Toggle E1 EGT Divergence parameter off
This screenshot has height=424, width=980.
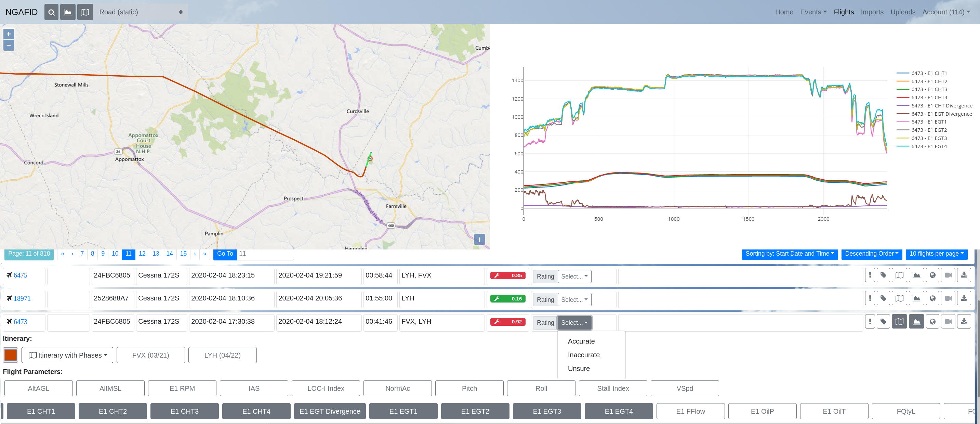click(x=330, y=411)
